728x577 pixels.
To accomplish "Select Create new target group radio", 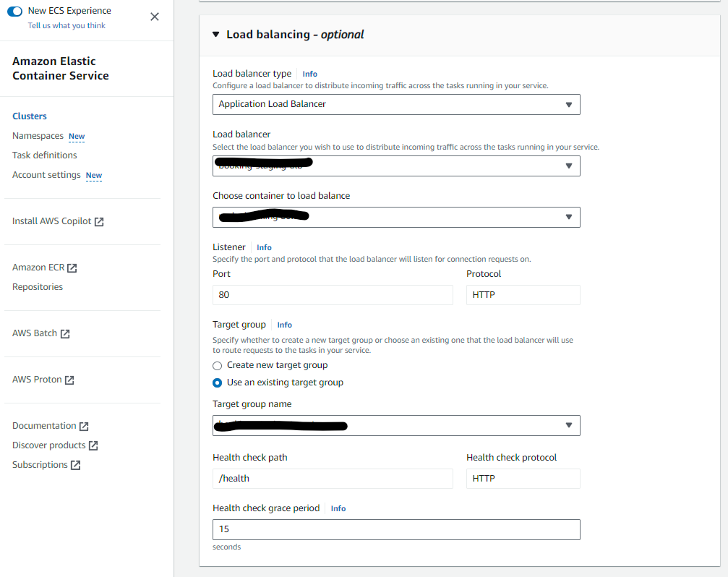I will tap(218, 366).
